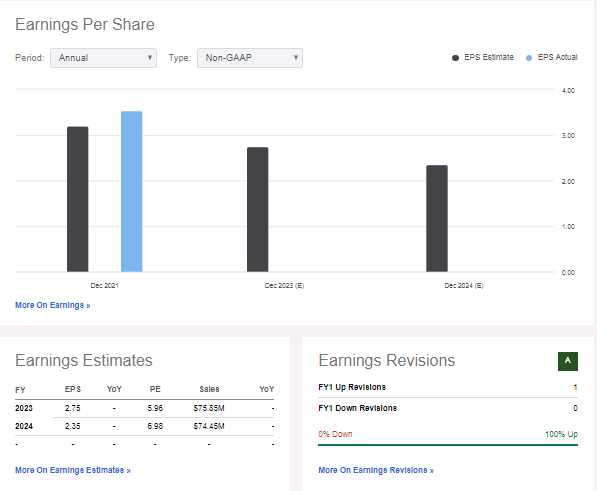Click the FY column header
The height and width of the screenshot is (491, 597).
click(20, 390)
